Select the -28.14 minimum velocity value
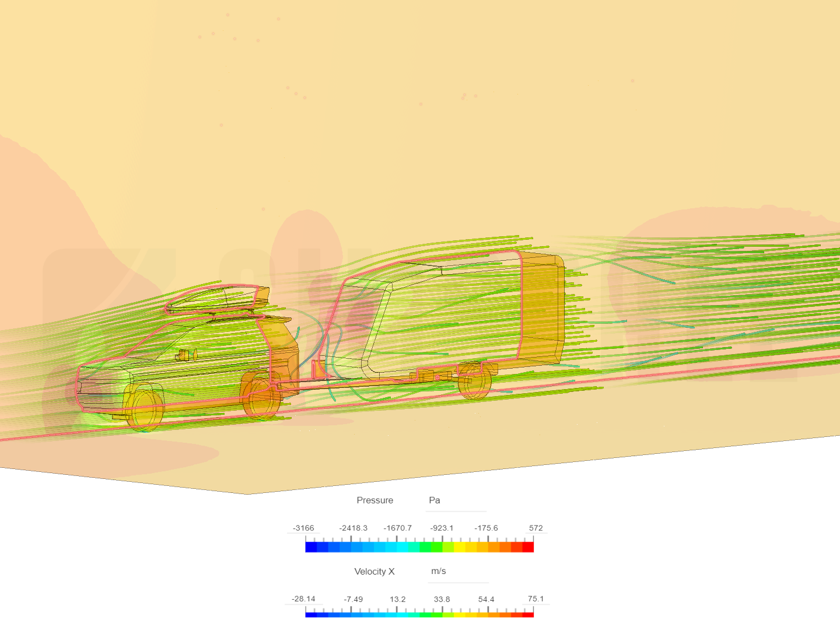This screenshot has width=840, height=630. click(x=303, y=599)
